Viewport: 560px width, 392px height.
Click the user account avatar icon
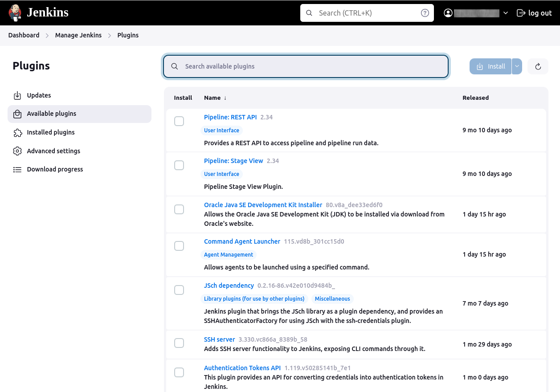pos(448,13)
